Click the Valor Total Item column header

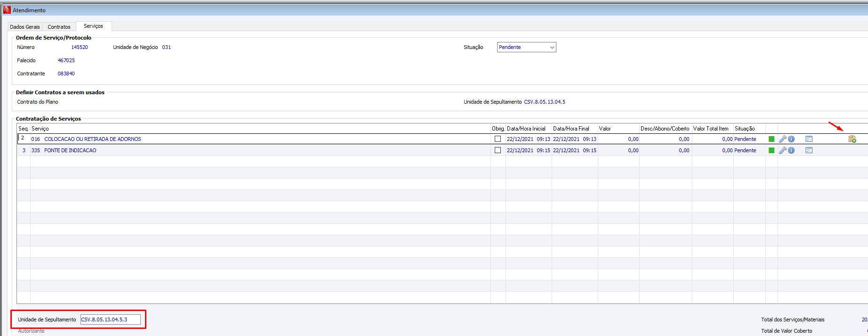pos(713,129)
